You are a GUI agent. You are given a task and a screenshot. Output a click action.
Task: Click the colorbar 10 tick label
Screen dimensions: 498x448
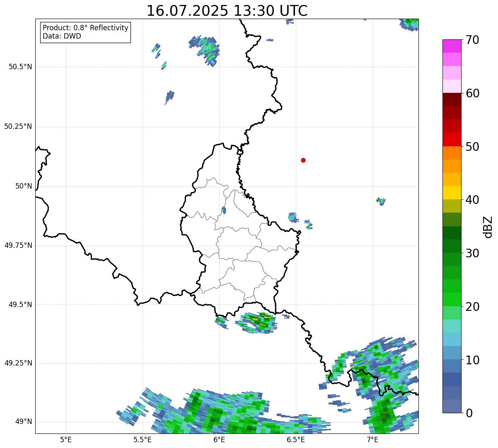point(472,360)
